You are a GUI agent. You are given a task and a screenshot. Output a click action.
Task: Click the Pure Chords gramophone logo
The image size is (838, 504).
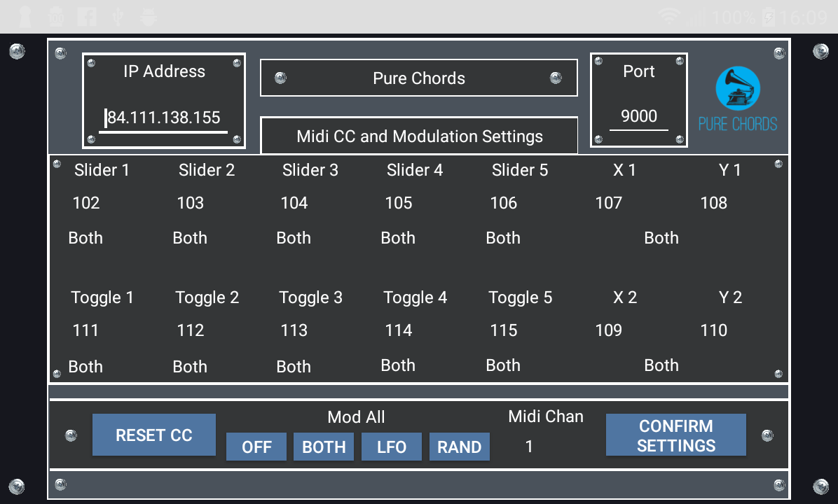pos(738,99)
